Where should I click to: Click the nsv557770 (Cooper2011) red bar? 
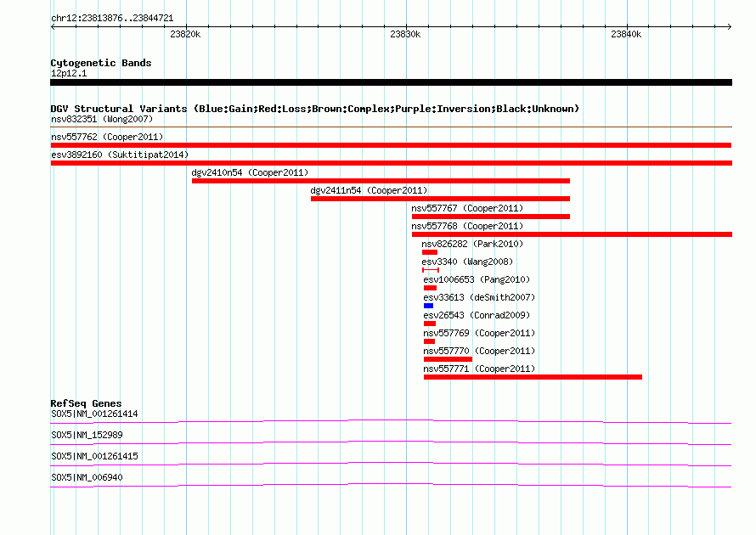click(x=448, y=359)
